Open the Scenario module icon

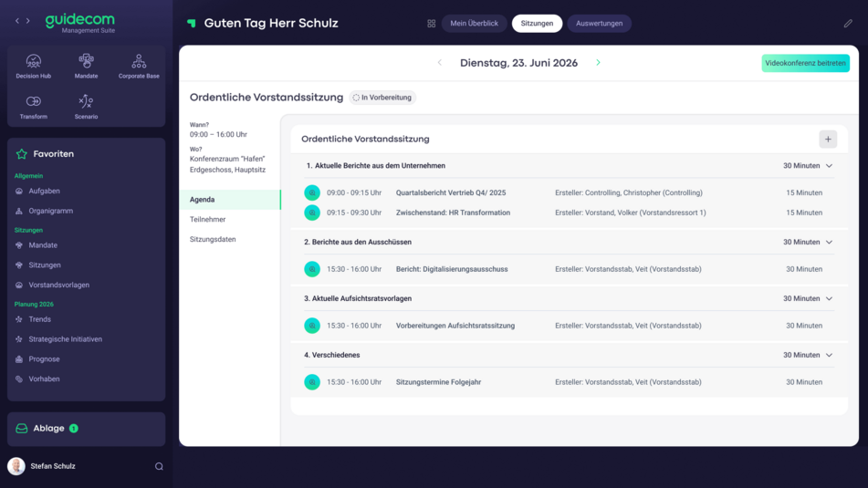[x=86, y=106]
